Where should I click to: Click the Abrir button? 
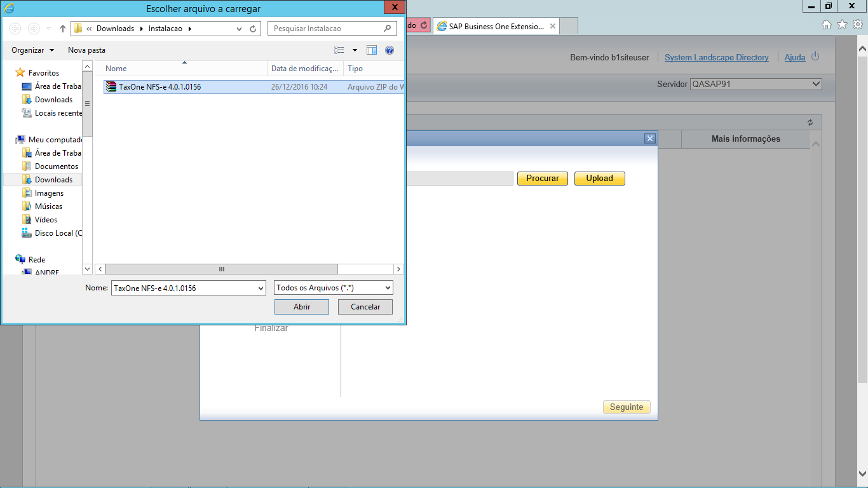click(x=302, y=307)
